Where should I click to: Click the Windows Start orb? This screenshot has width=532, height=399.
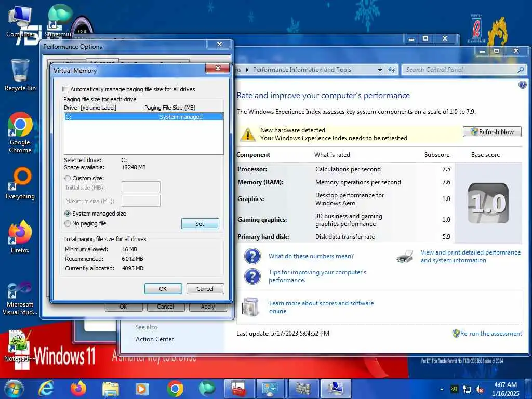click(14, 389)
